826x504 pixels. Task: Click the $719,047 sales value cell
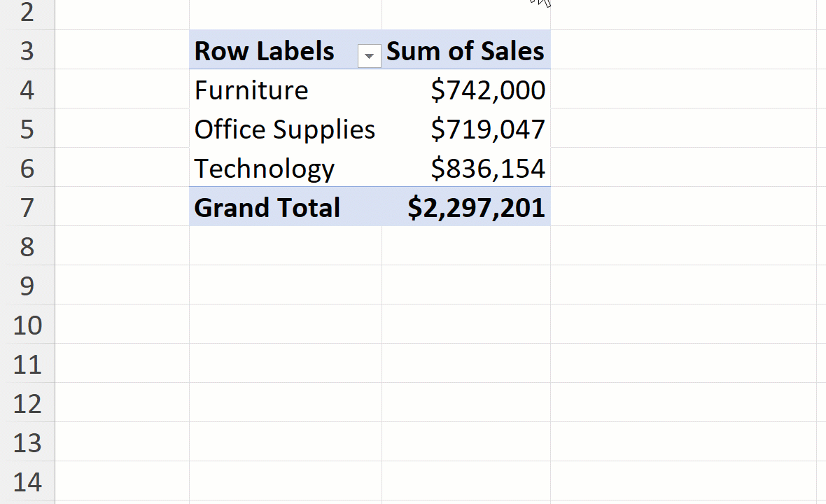(488, 129)
